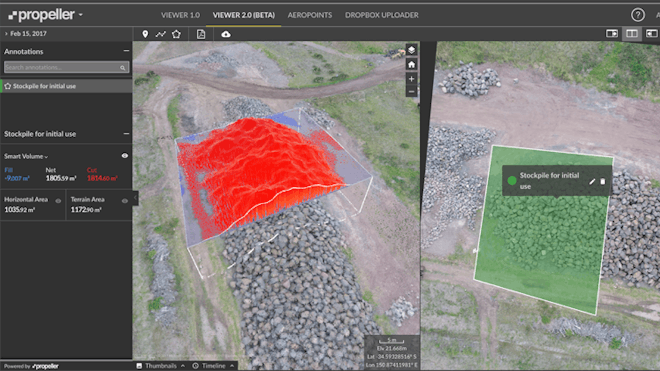Switch to left-focused split view layout

click(612, 34)
